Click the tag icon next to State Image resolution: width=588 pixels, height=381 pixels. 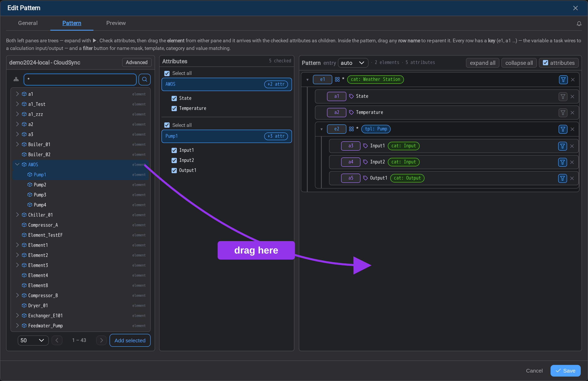click(351, 96)
